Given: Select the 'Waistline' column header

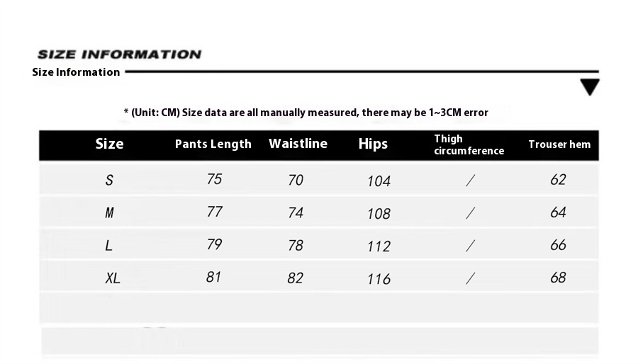Looking at the screenshot, I should point(298,144).
